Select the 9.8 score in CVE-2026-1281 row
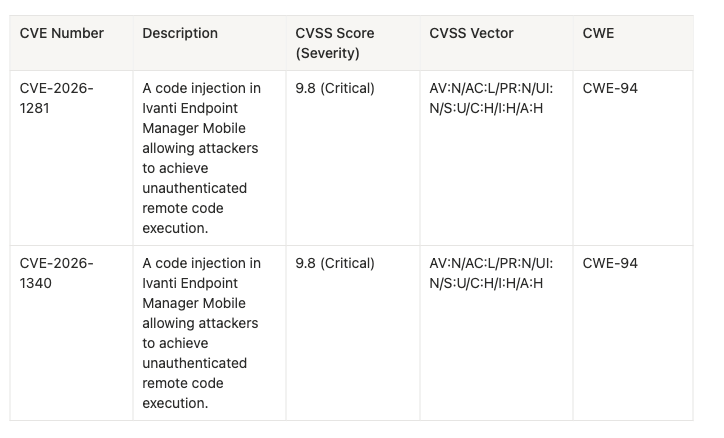This screenshot has width=724, height=438. pyautogui.click(x=306, y=88)
